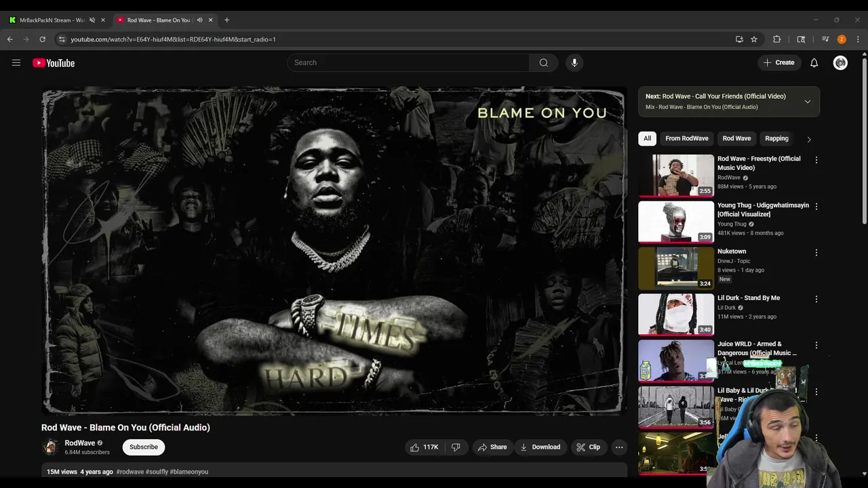Click the RodWave channel avatar
Image resolution: width=868 pixels, height=488 pixels.
[x=50, y=447]
